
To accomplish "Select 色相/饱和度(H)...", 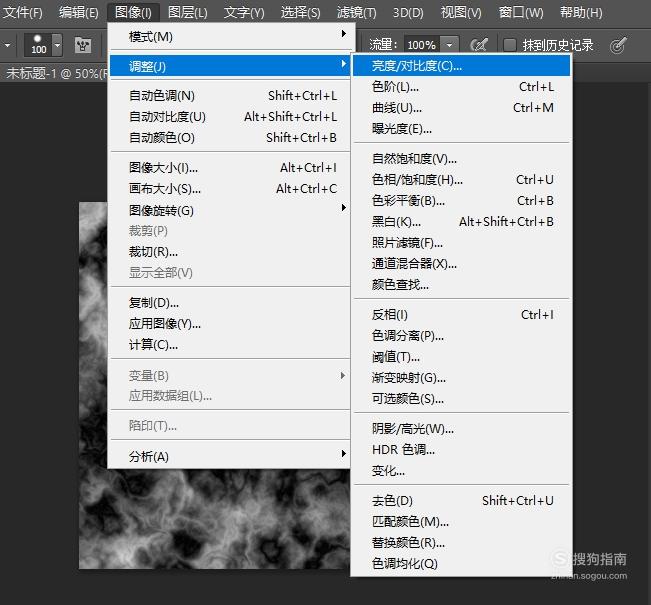I will pos(461,180).
